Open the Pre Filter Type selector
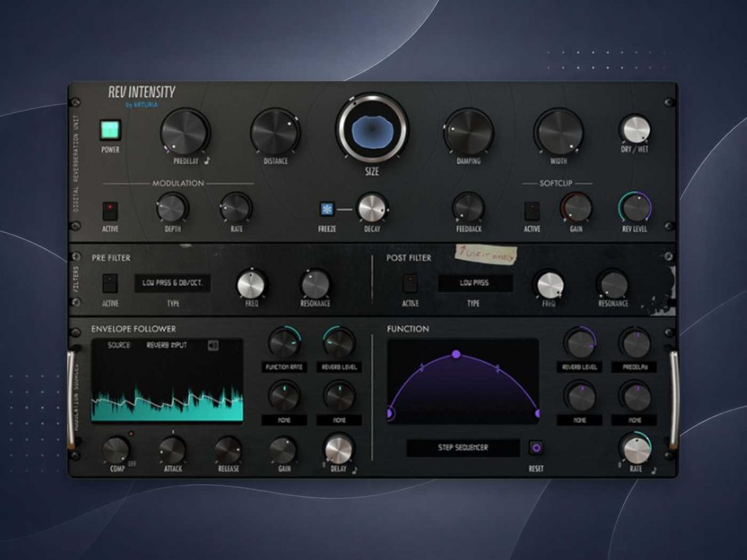This screenshot has width=747, height=560. pos(172,283)
